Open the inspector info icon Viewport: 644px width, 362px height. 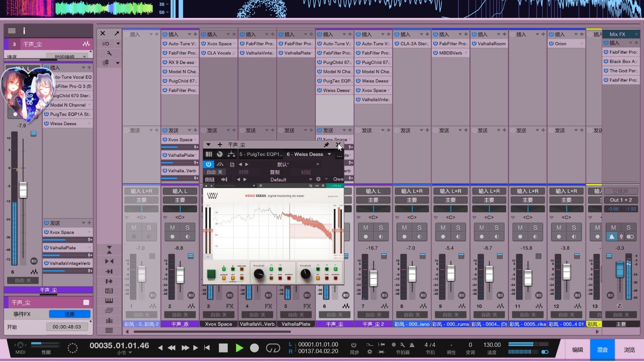24,31
